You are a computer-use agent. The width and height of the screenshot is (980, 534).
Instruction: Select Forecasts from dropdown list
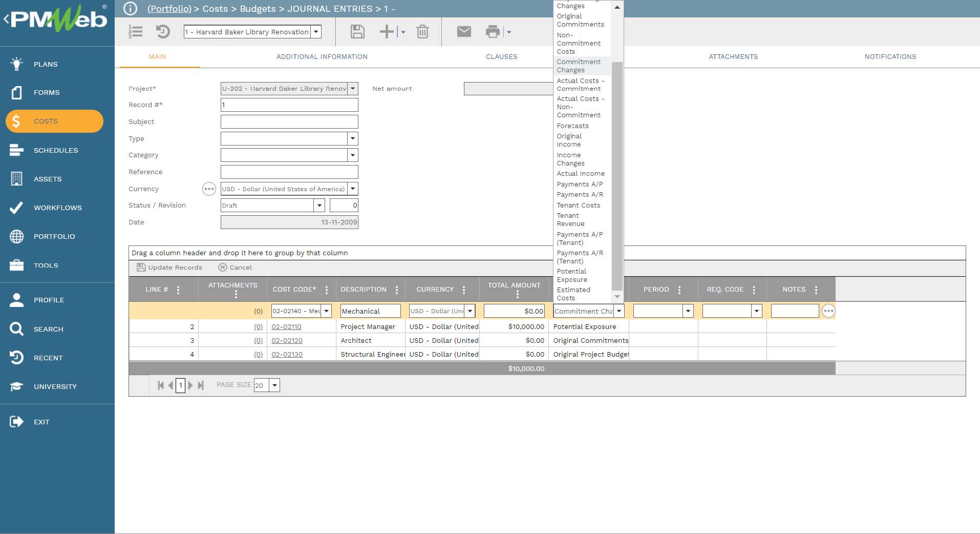coord(572,126)
